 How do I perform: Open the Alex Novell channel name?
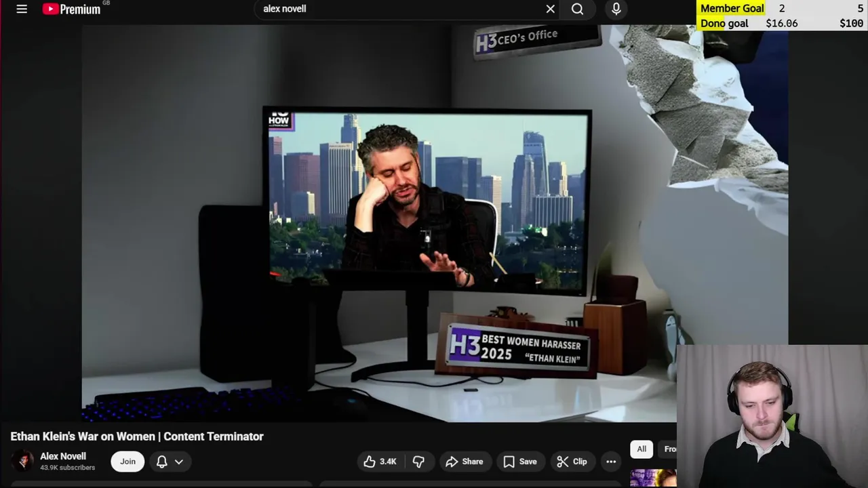(63, 456)
